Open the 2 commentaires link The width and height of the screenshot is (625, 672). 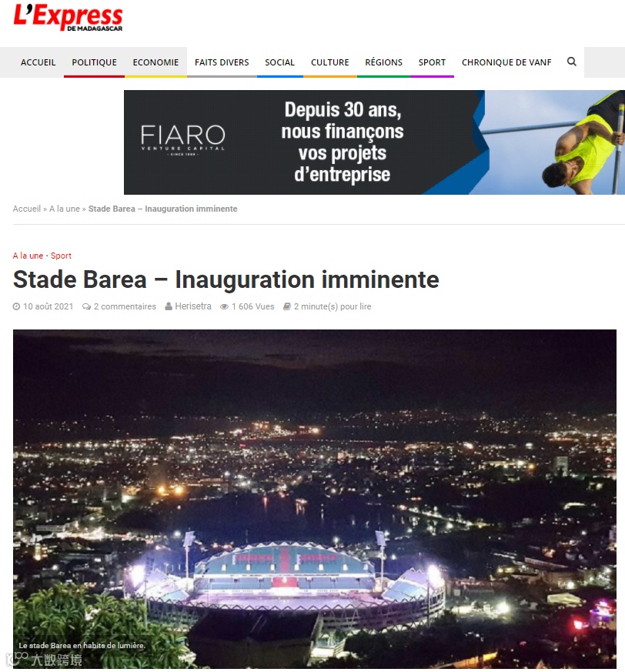[125, 306]
